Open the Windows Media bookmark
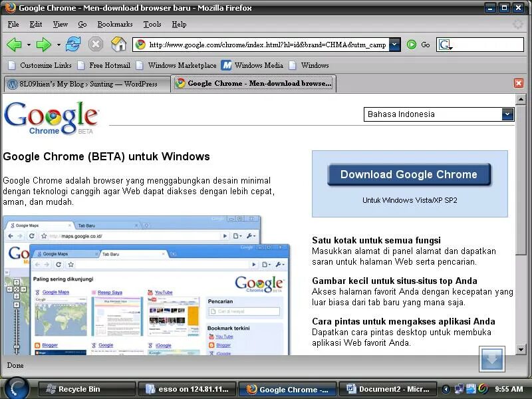Screen dimensions: 532x399 tap(252, 65)
